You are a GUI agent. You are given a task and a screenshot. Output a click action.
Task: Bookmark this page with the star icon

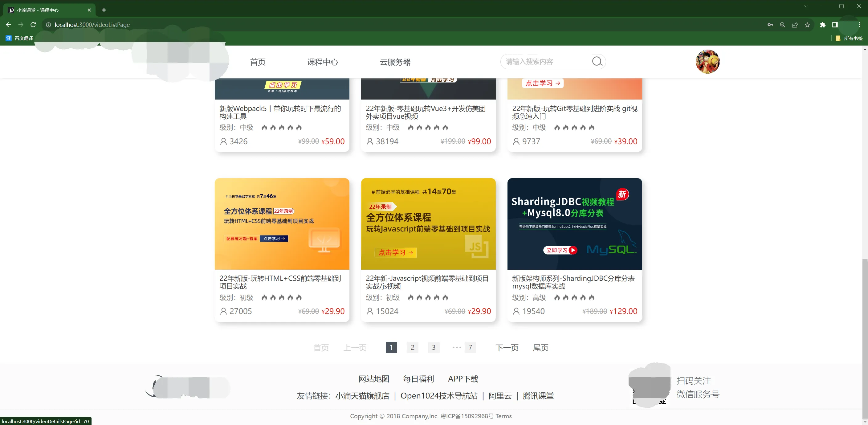807,25
